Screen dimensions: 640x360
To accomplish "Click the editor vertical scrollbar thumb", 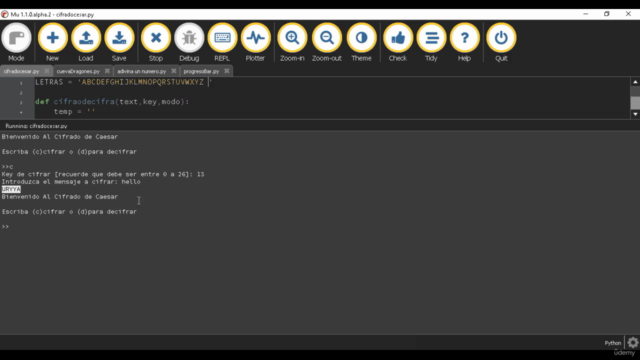I will click(x=635, y=102).
